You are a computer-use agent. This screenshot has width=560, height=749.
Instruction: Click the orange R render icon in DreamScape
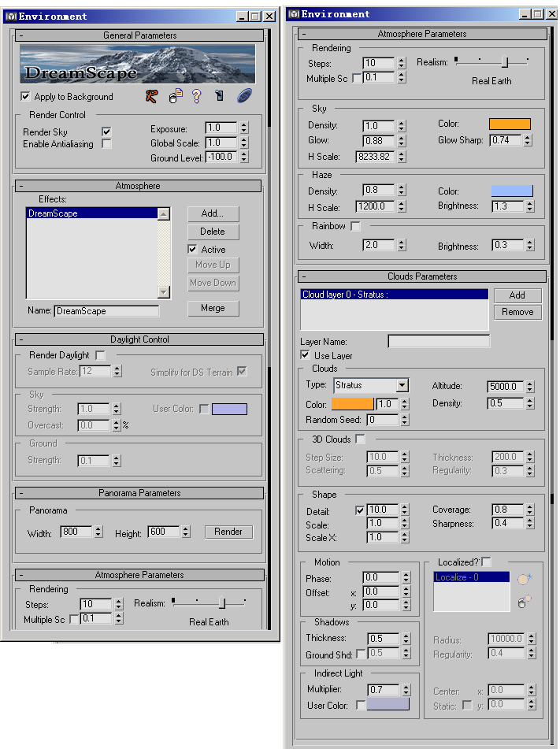pos(151,97)
